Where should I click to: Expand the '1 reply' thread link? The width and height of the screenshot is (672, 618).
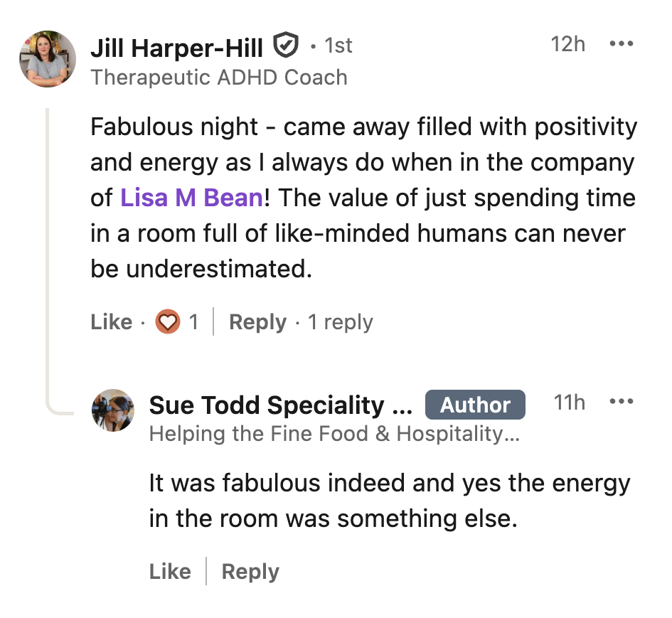(340, 322)
